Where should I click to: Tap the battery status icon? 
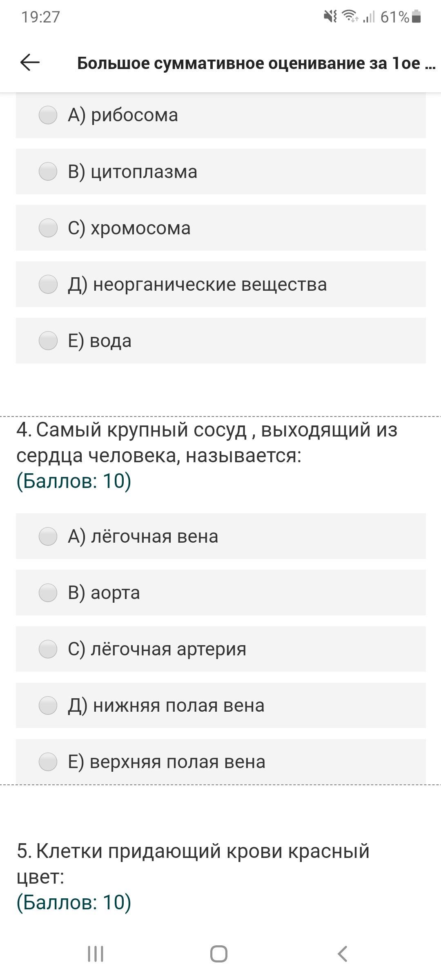pos(416,17)
